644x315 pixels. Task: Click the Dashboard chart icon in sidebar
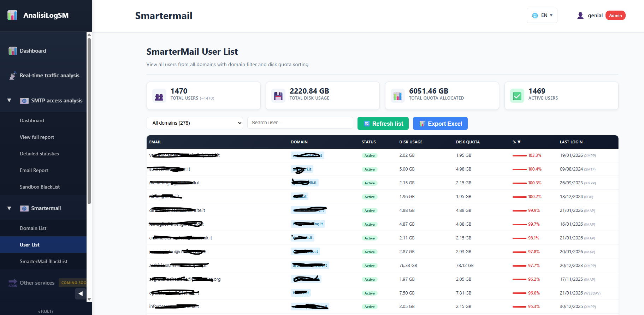point(13,51)
